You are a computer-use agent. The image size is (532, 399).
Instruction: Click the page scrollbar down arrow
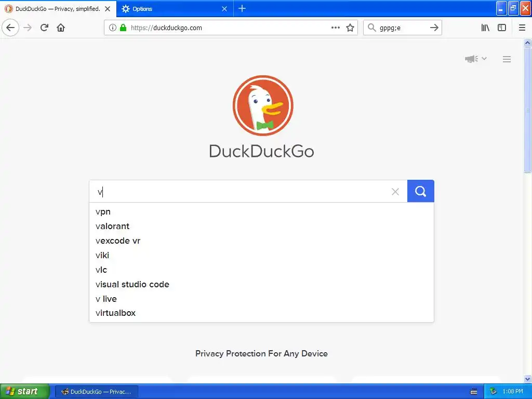pyautogui.click(x=527, y=379)
